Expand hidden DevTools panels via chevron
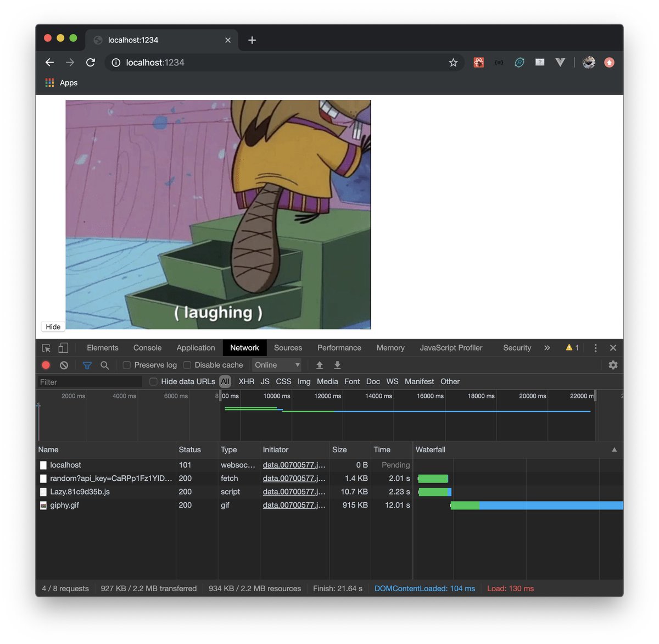The image size is (659, 644). click(x=547, y=347)
